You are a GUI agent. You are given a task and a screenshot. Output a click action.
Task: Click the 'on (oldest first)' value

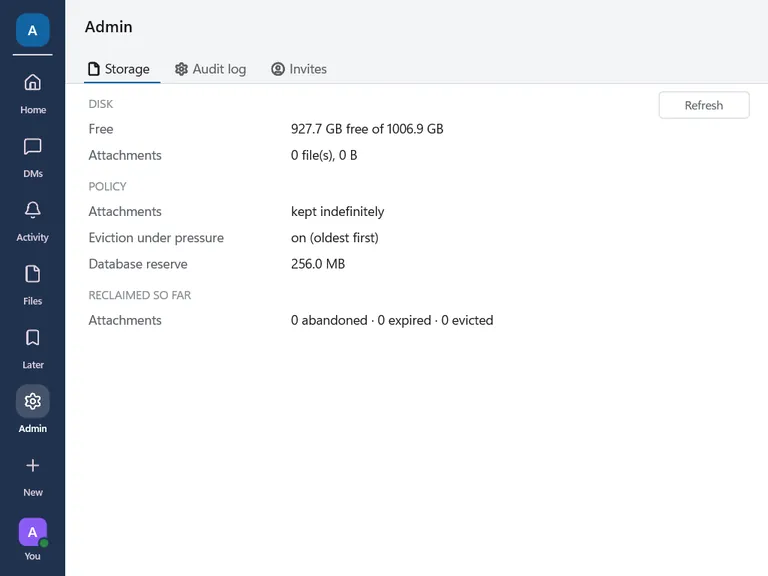335,238
